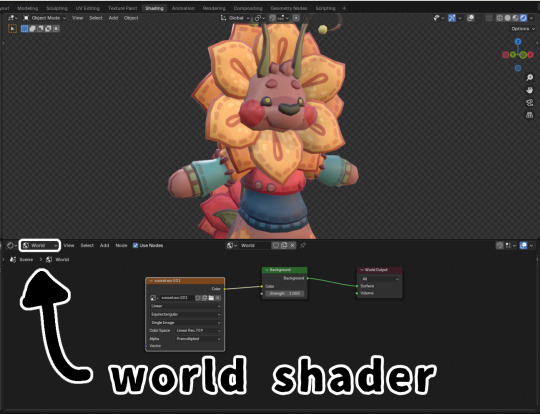
Task: Open the Global transform orientation dropdown
Action: (x=235, y=18)
